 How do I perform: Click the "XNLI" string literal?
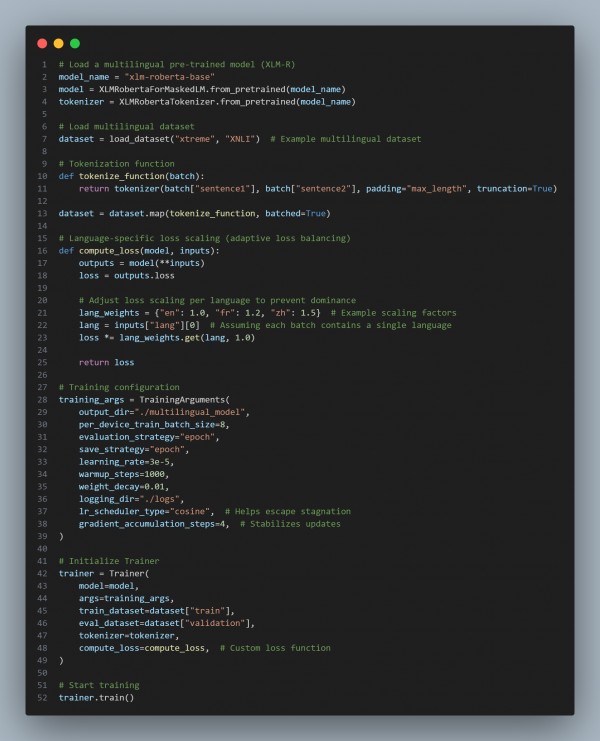(240, 139)
